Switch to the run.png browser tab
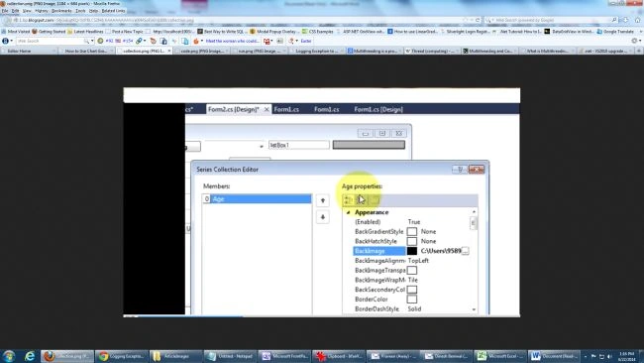The image size is (644, 363). tap(261, 51)
